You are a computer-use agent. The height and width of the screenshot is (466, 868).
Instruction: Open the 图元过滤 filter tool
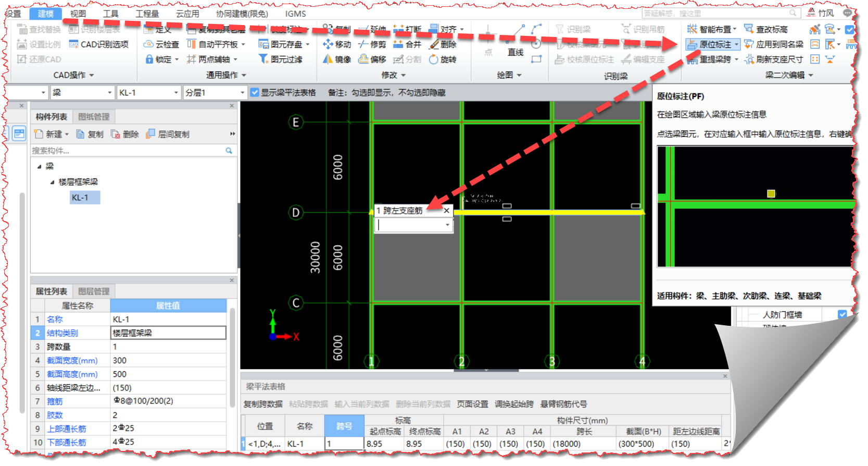281,59
